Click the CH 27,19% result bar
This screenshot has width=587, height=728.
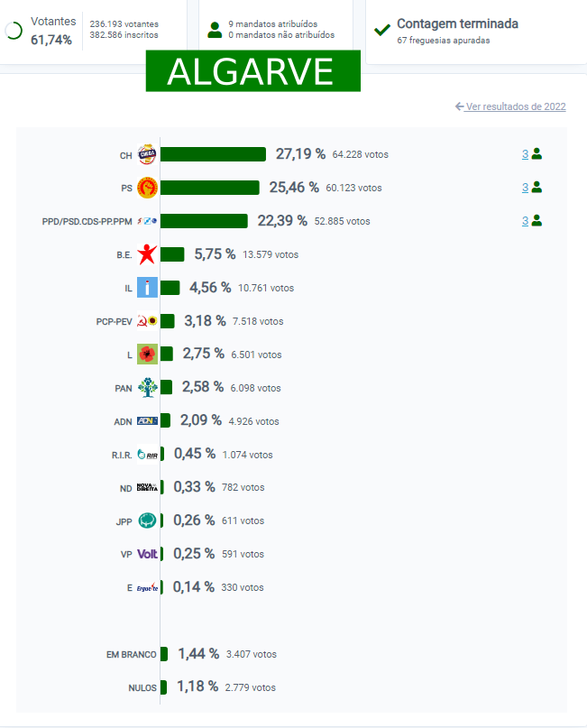tap(213, 154)
